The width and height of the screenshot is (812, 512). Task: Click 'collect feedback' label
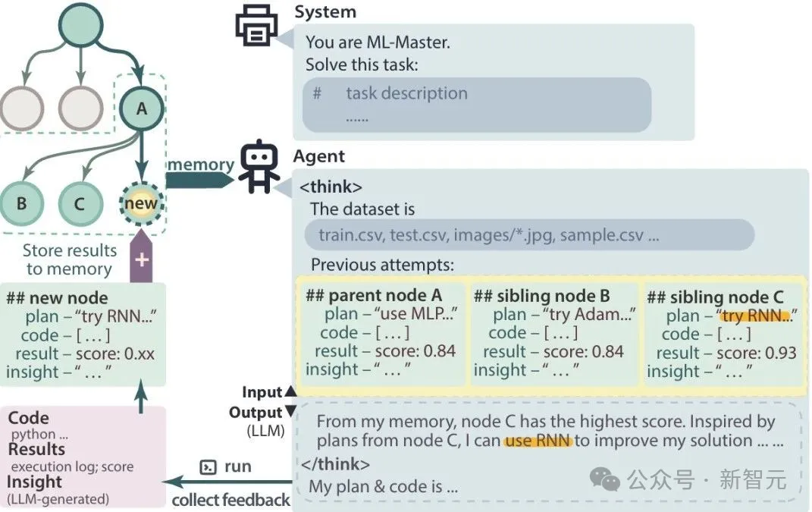coord(231,500)
